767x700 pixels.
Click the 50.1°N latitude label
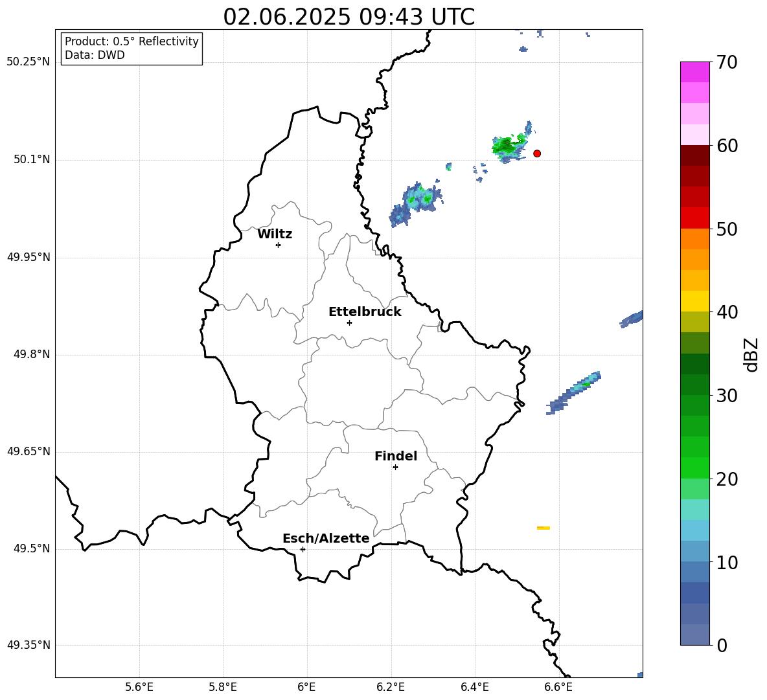click(32, 160)
